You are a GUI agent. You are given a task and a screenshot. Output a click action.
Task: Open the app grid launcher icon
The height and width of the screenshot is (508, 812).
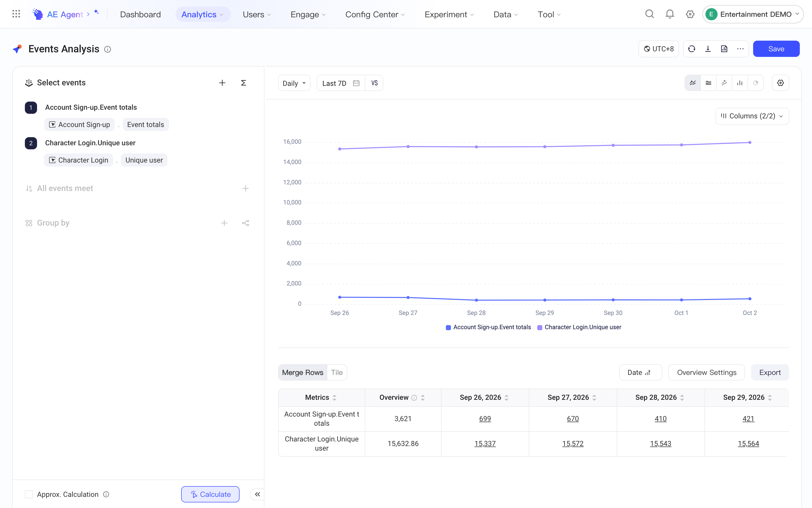pyautogui.click(x=16, y=14)
